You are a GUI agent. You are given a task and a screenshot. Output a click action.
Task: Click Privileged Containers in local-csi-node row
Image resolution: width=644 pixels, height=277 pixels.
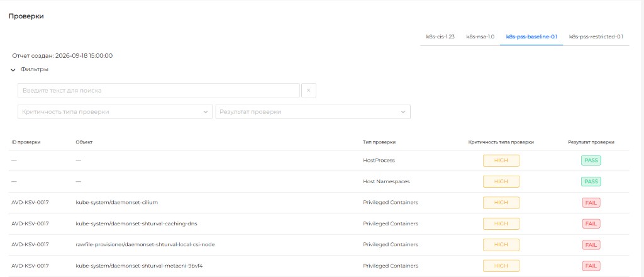[391, 244]
